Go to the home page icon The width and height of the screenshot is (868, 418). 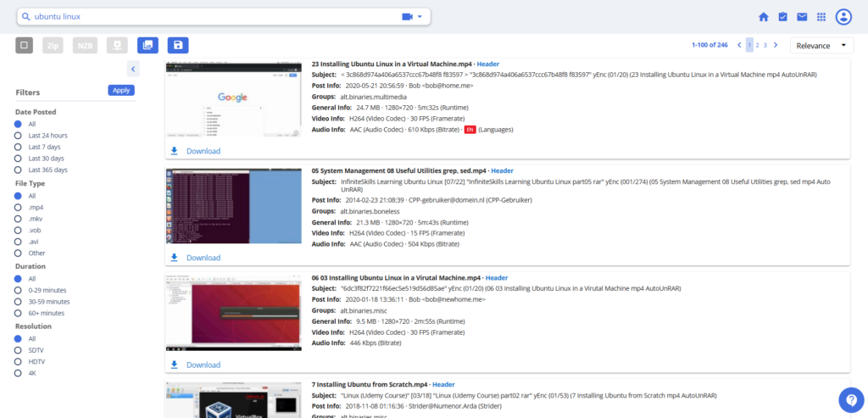coord(764,17)
